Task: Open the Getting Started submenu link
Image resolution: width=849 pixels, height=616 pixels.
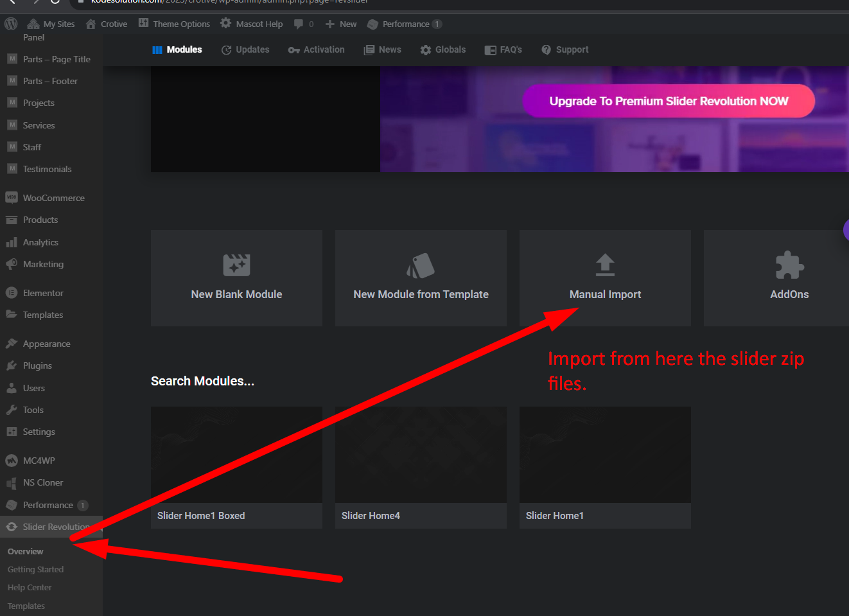Action: [35, 569]
